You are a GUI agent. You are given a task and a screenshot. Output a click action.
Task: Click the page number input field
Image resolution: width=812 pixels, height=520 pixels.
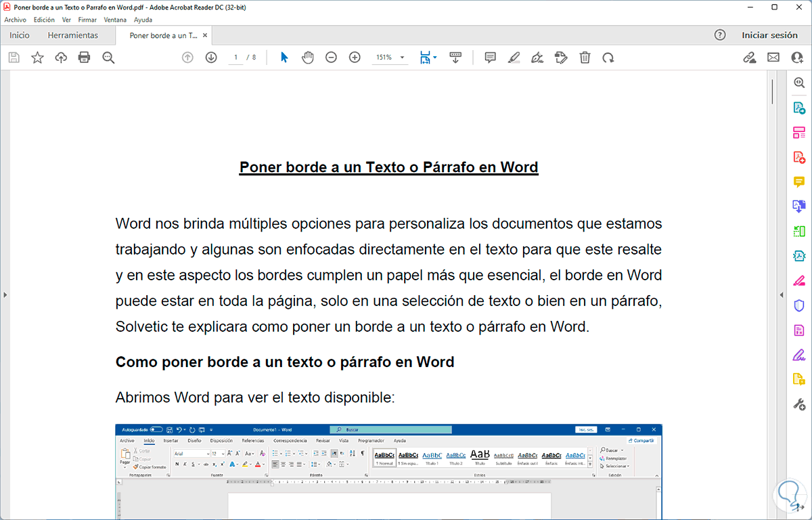[x=235, y=58]
